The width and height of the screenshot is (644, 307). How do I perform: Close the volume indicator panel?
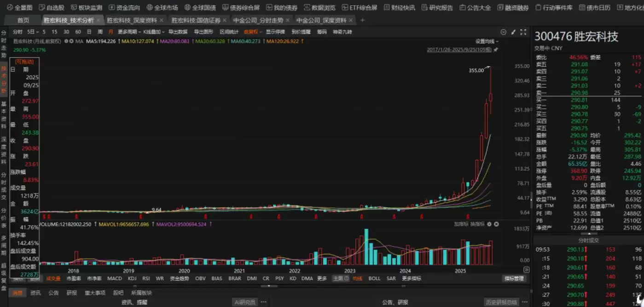[x=496, y=224]
